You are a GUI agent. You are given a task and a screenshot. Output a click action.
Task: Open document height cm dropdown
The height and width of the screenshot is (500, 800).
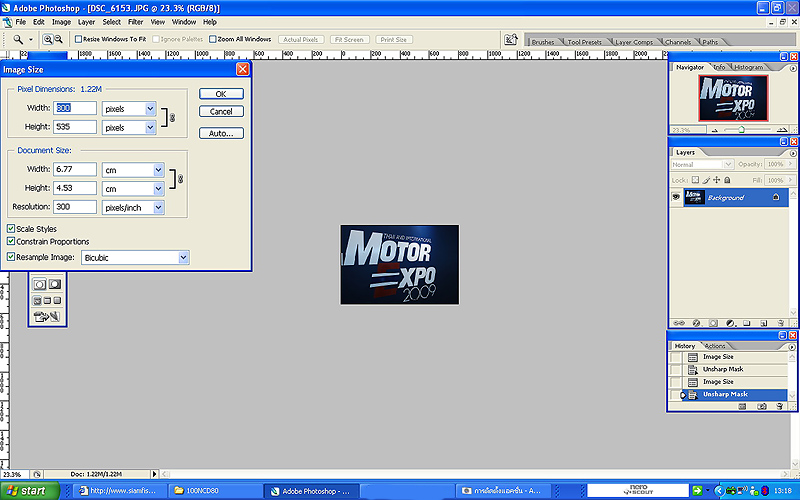coord(158,189)
